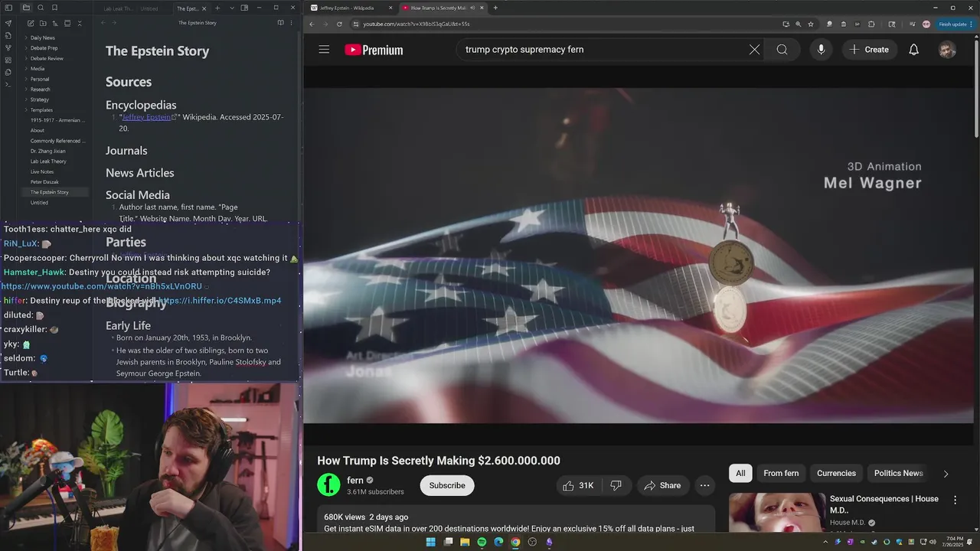Screen dimensions: 980x551
Task: Select the Currencies filter chip
Action: click(x=836, y=473)
